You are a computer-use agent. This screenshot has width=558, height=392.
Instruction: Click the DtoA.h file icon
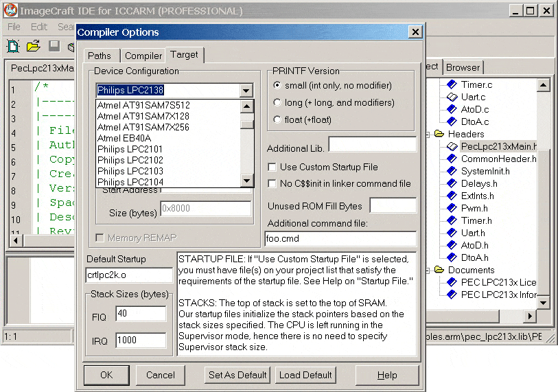(x=452, y=257)
